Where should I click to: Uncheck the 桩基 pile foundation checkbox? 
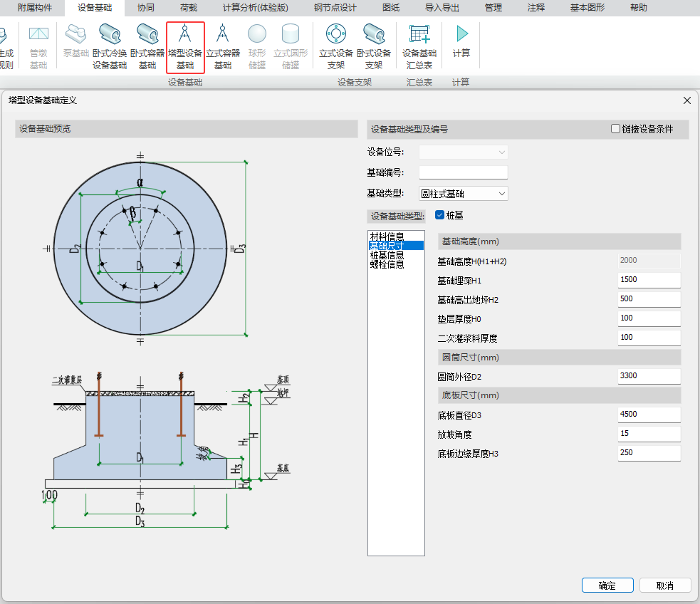coord(440,215)
